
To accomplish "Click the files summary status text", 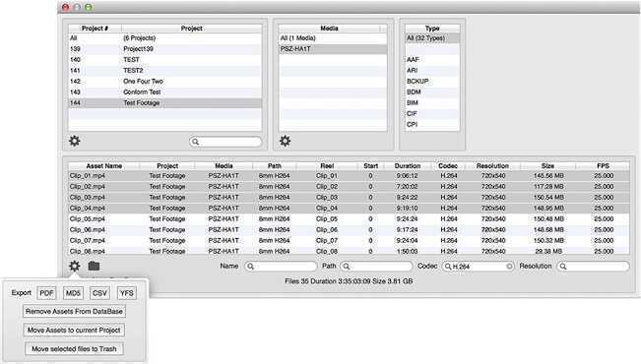I will click(x=349, y=281).
